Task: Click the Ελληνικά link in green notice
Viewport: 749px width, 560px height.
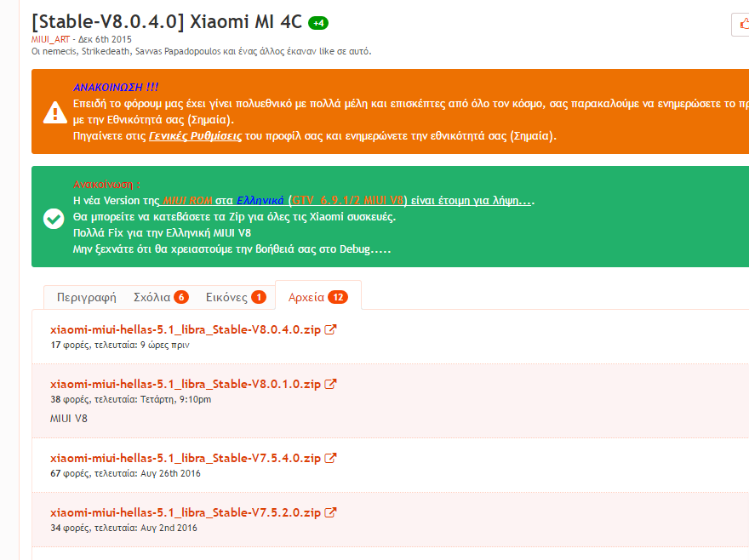Action: click(260, 201)
